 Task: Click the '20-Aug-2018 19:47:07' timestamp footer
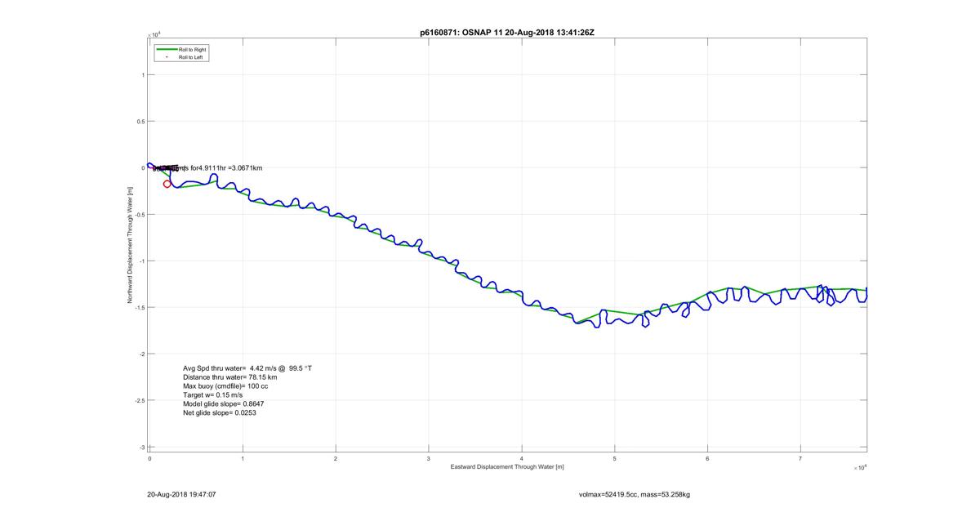[x=181, y=494]
